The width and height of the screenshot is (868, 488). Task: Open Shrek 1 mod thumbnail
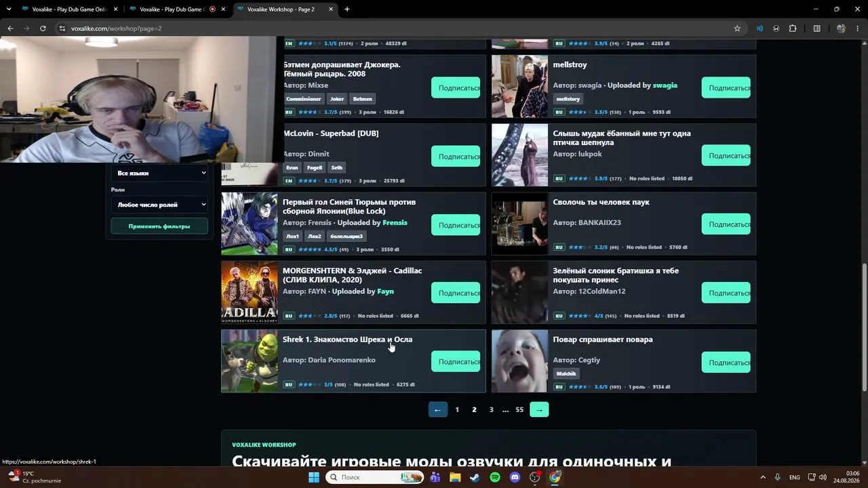pos(250,361)
